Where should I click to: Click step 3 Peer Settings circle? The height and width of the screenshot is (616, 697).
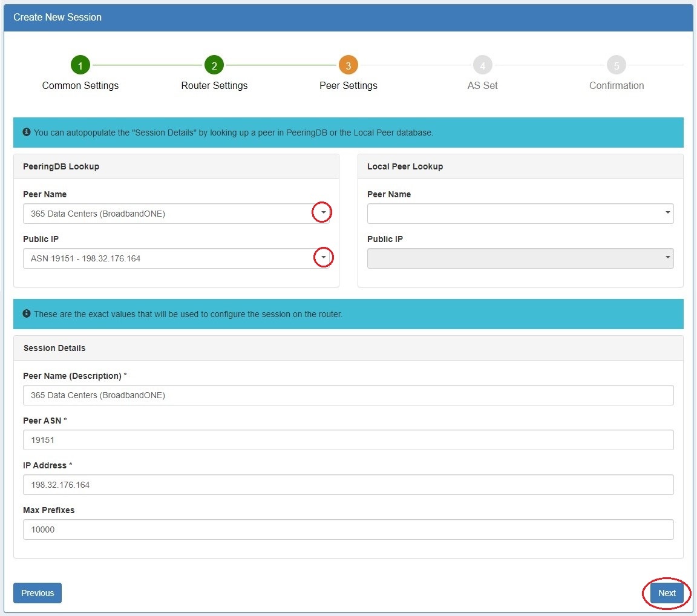[348, 65]
